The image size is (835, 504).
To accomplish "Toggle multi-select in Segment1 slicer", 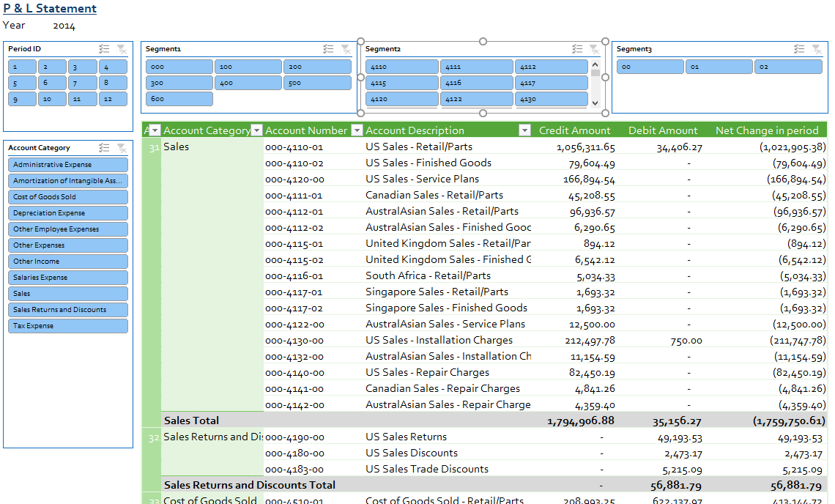I will coord(328,49).
